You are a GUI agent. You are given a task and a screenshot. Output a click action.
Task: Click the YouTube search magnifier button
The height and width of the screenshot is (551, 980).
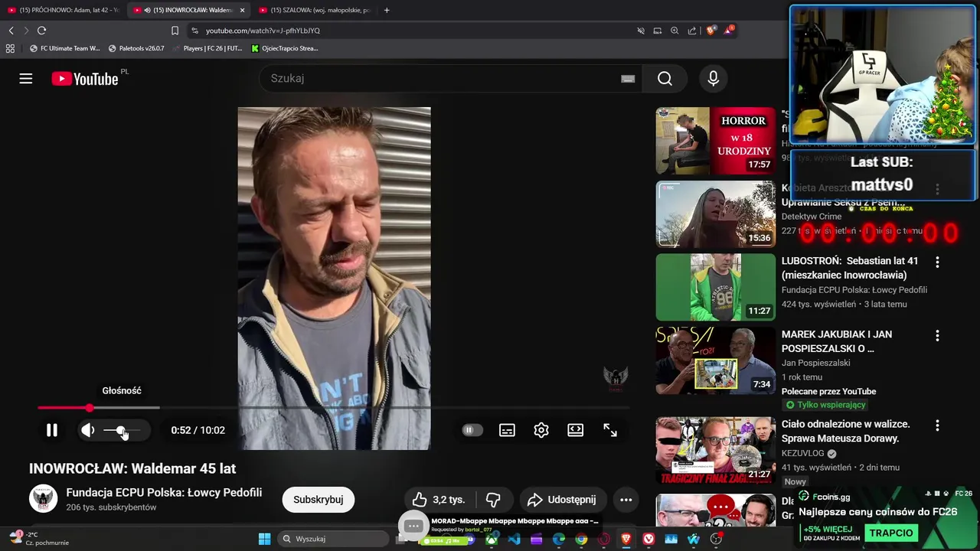pyautogui.click(x=665, y=78)
